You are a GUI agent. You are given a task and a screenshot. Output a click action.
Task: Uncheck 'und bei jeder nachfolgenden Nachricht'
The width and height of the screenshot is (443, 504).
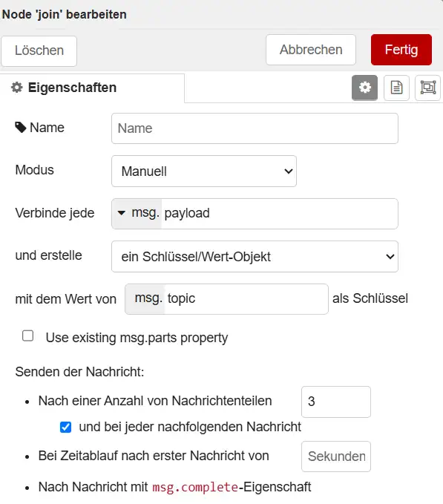[x=65, y=428]
